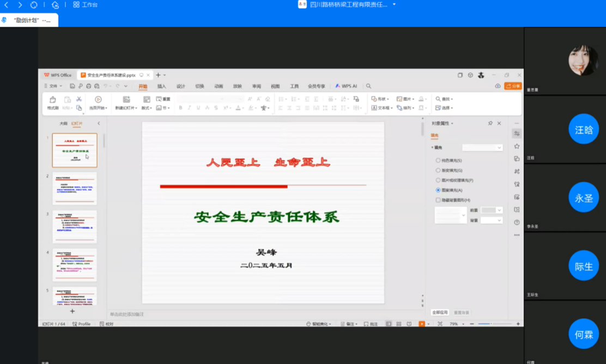Check the 隐藏背景图形(H) checkbox
The image size is (606, 364).
coord(438,200)
